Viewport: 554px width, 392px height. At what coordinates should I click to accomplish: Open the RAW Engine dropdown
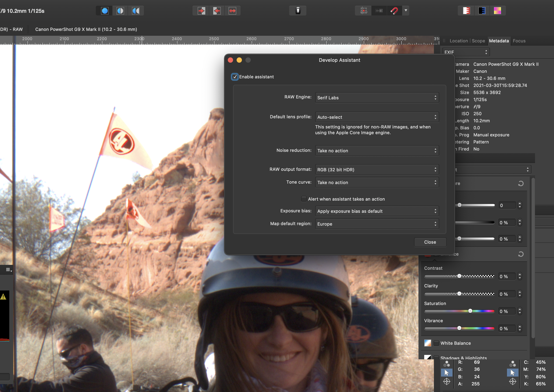377,98
